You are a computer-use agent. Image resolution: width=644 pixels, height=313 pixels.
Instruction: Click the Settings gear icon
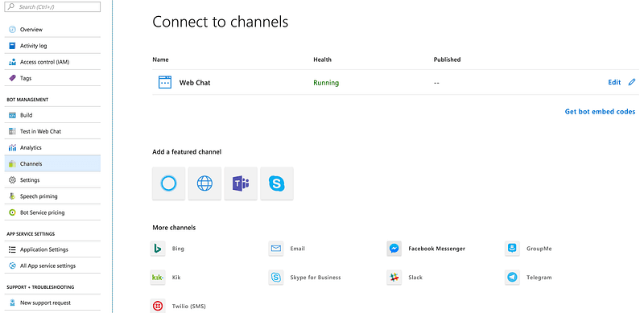pos(12,180)
